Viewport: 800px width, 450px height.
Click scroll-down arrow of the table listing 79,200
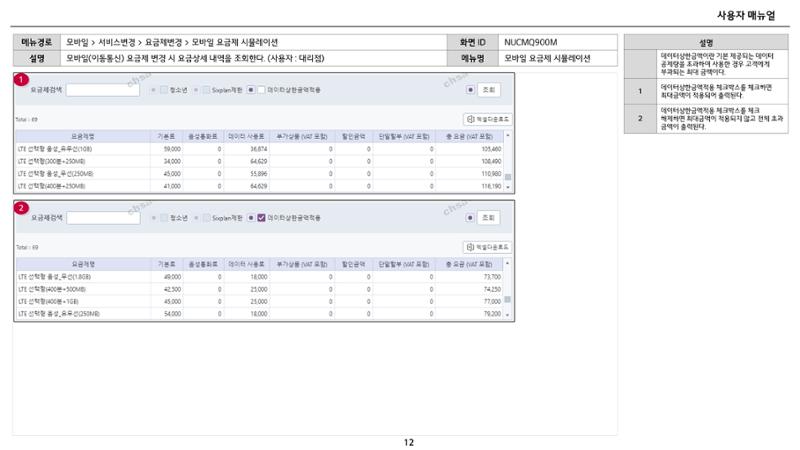pos(508,315)
